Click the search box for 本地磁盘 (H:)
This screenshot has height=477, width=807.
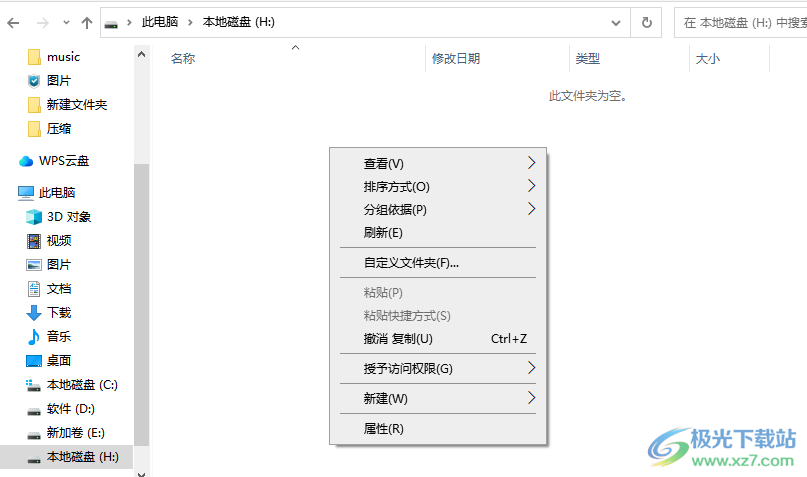tap(741, 23)
